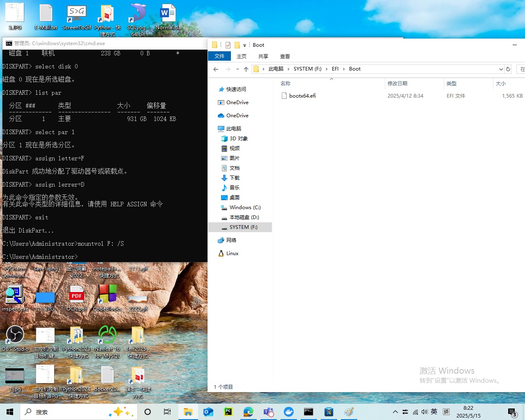
Task: Expand the chevron after 此电脑 in breadcrumb
Action: (x=288, y=69)
